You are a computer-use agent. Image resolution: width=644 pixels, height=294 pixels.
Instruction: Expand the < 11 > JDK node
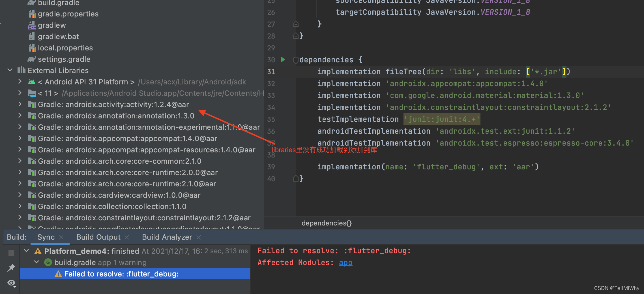pos(20,93)
